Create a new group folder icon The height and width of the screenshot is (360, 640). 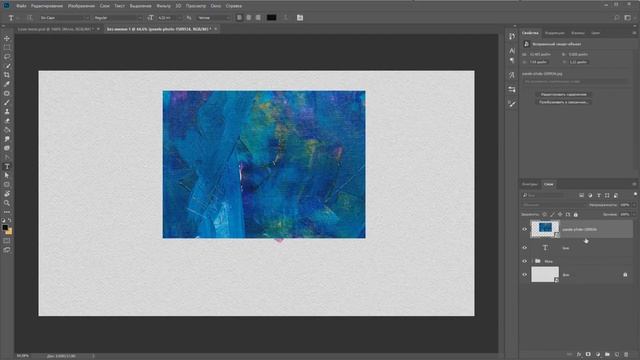pyautogui.click(x=607, y=354)
